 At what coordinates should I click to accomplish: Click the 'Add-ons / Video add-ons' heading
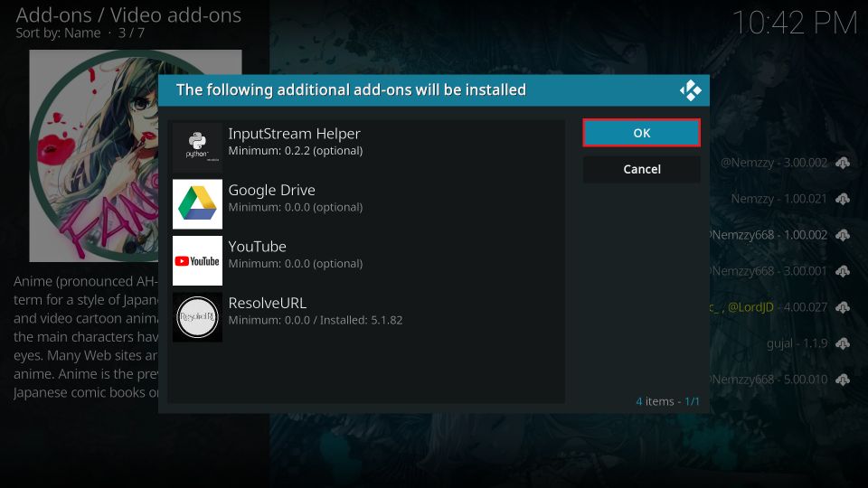pyautogui.click(x=128, y=15)
